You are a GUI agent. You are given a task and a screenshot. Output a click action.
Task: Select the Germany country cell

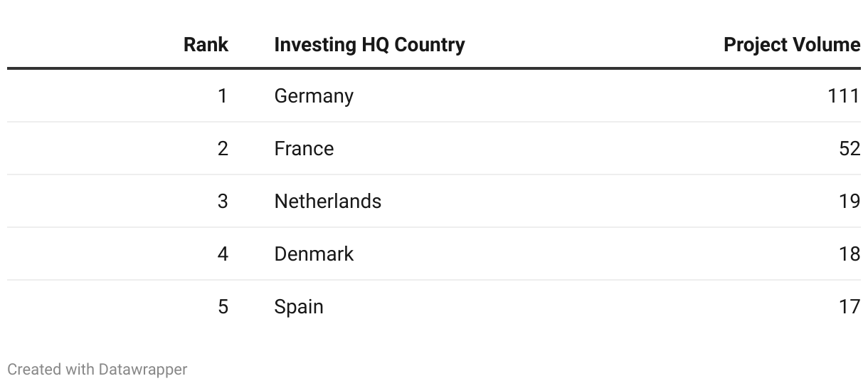pos(314,95)
